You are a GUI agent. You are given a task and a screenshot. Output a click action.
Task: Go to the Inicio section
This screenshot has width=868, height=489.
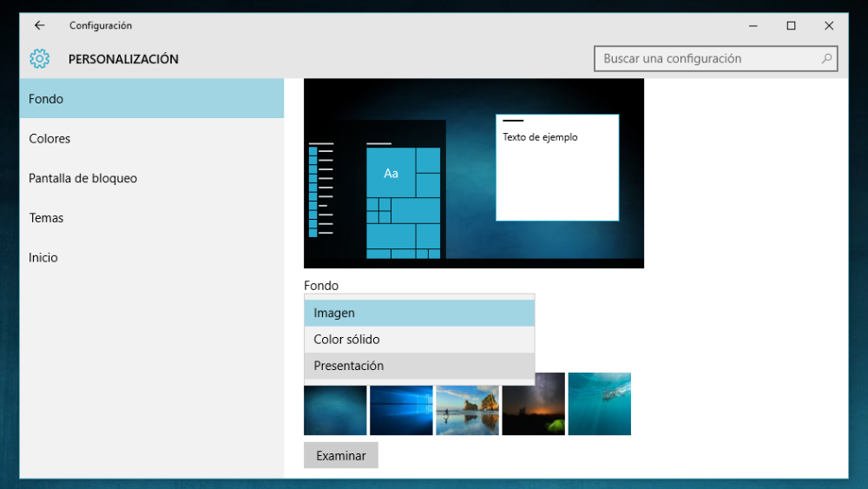152,257
